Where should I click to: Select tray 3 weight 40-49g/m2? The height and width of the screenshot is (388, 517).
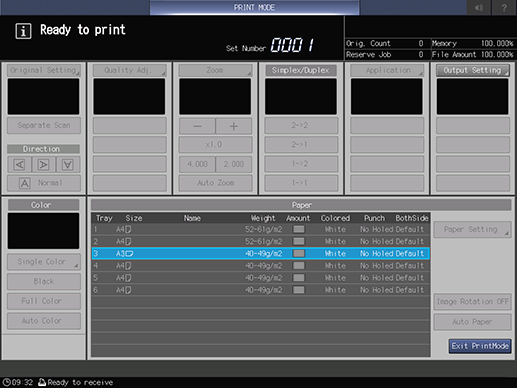[x=264, y=254]
